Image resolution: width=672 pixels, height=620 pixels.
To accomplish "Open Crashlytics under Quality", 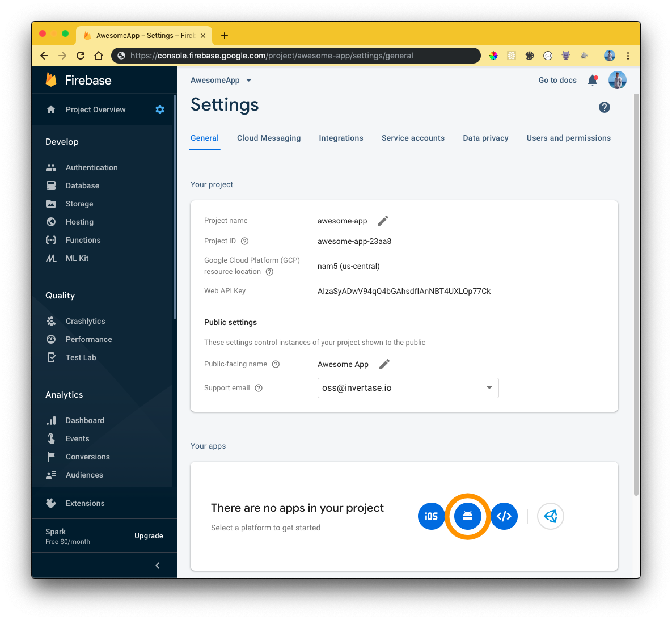I will point(85,321).
